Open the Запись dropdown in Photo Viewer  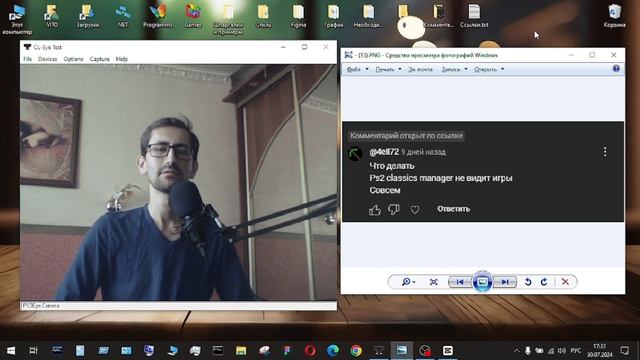pos(454,69)
